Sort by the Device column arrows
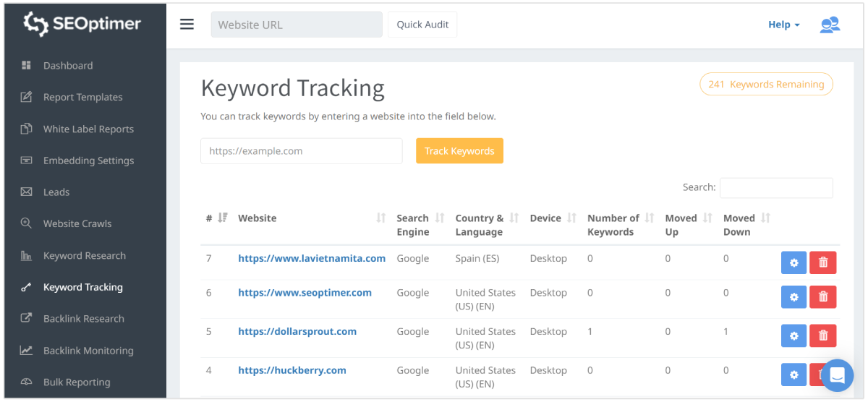The width and height of the screenshot is (868, 402). click(571, 218)
